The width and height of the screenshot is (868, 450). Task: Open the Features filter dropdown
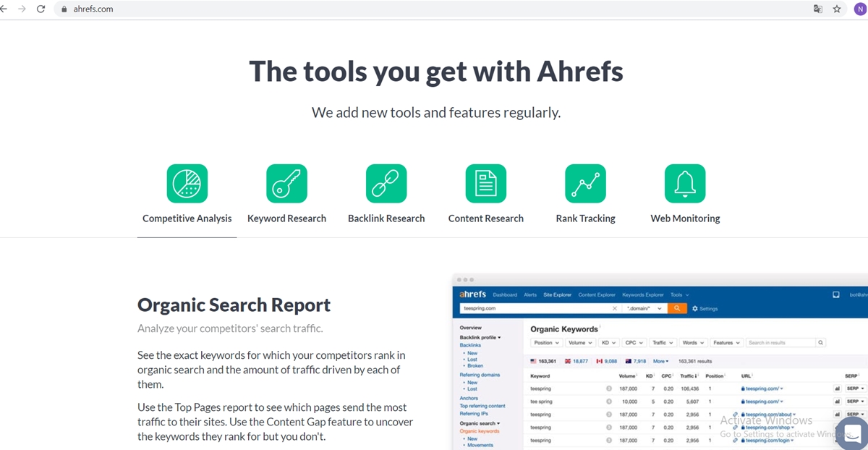click(726, 343)
